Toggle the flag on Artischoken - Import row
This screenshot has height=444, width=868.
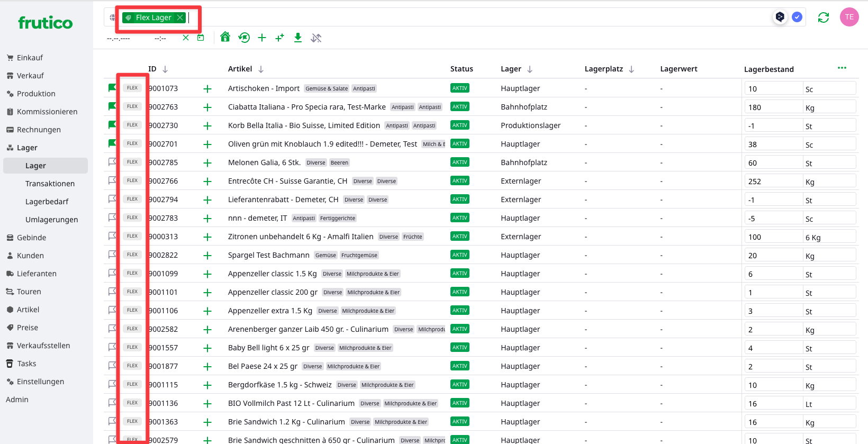coord(112,88)
